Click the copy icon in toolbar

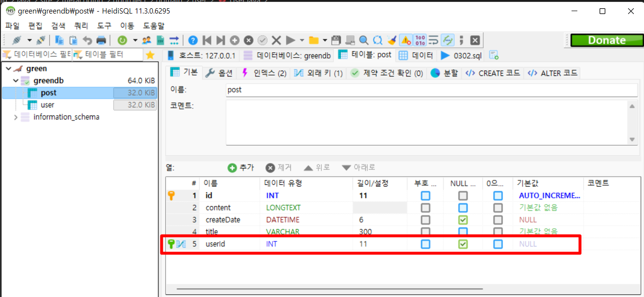59,40
